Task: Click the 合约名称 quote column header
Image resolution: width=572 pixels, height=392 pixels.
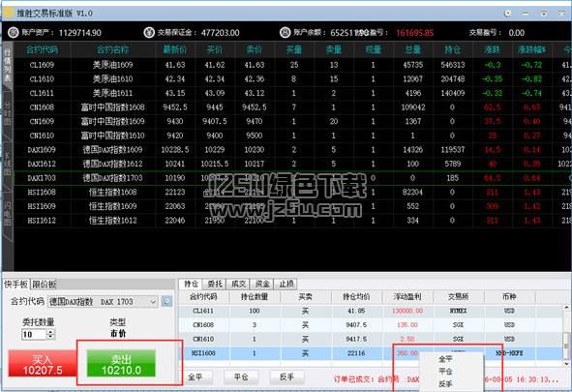Action: (x=113, y=49)
